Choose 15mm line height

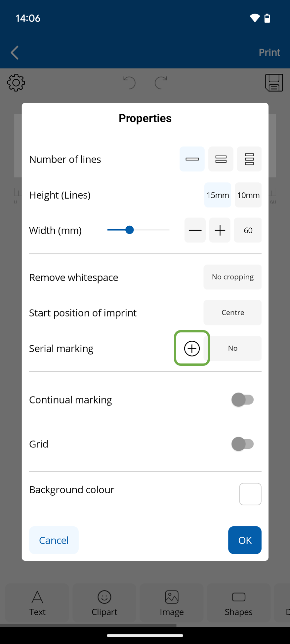coord(218,195)
